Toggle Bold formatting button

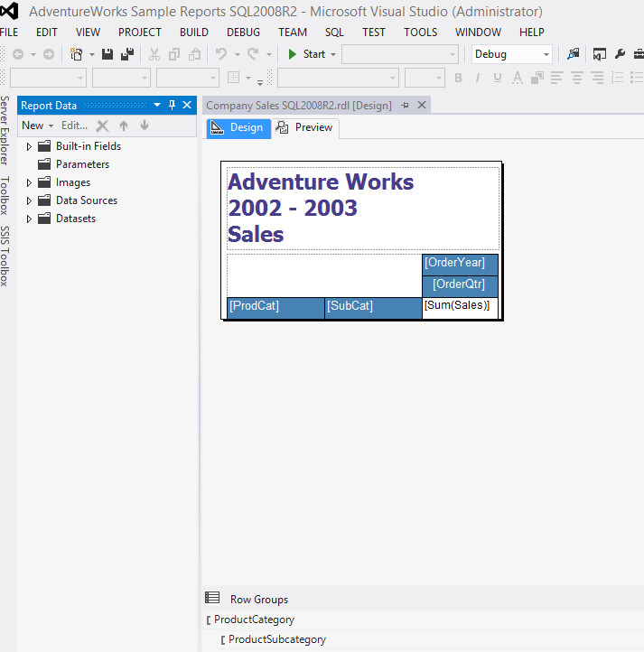pos(459,78)
